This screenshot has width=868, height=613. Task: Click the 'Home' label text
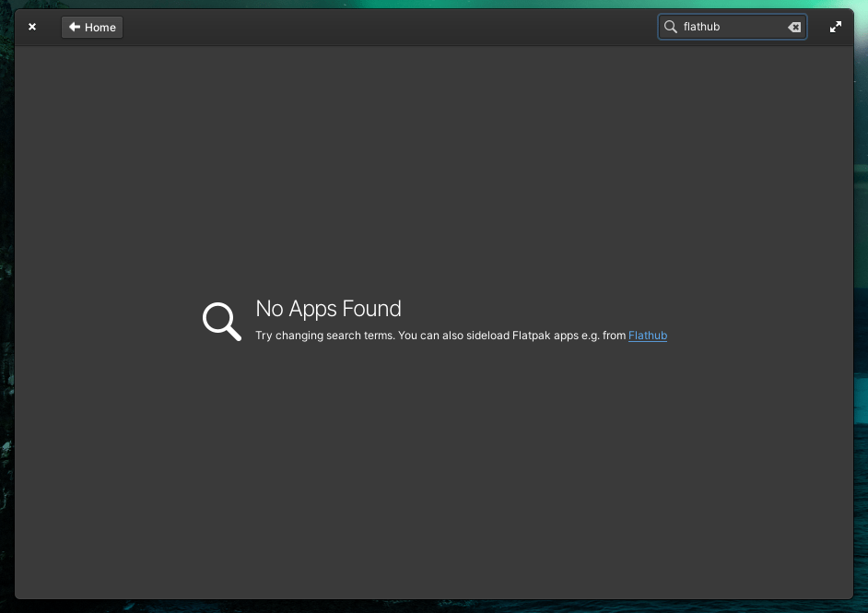point(100,28)
